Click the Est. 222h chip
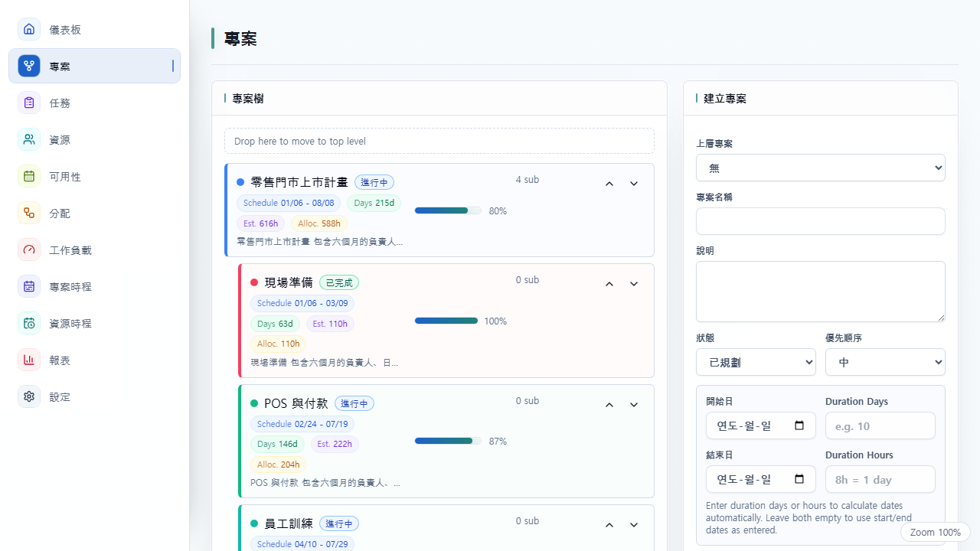The height and width of the screenshot is (551, 980). coord(335,444)
